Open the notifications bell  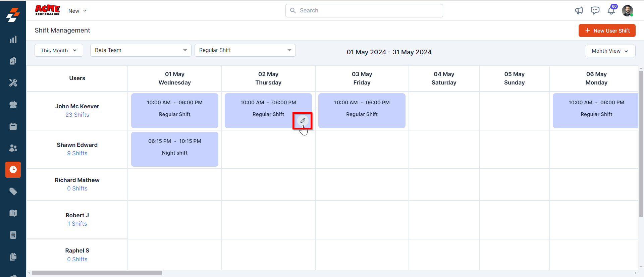(611, 11)
